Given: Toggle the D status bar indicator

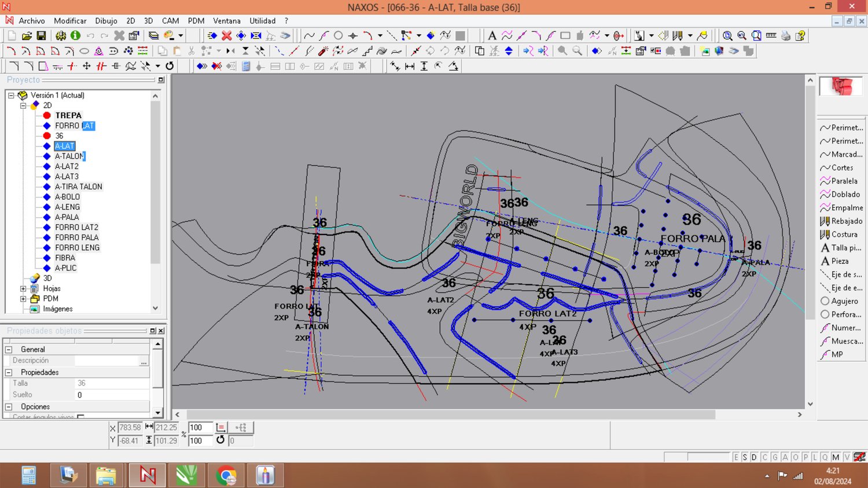Looking at the screenshot, I should [754, 457].
